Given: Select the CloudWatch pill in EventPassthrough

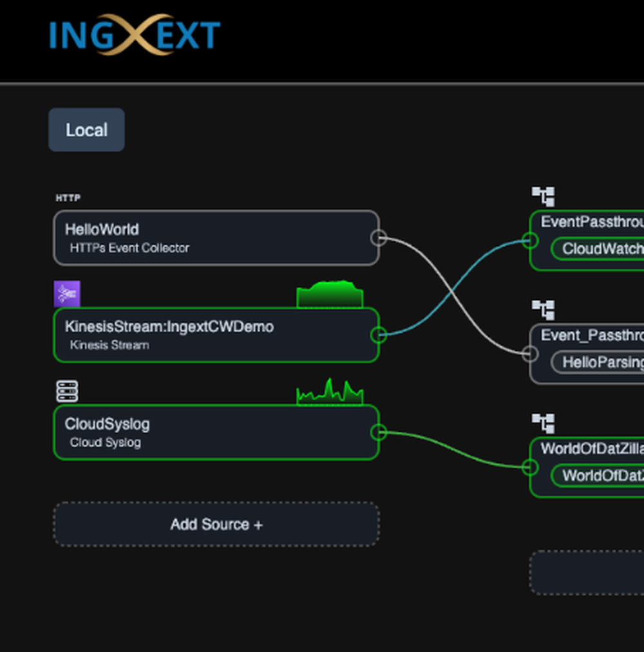Looking at the screenshot, I should coord(598,248).
